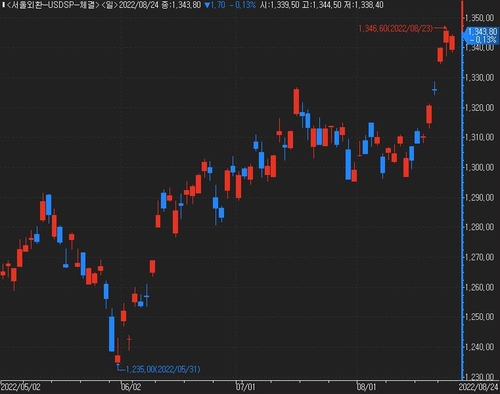Click the 1,320.00 price axis label
This screenshot has width=500, height=394.
coord(480,107)
